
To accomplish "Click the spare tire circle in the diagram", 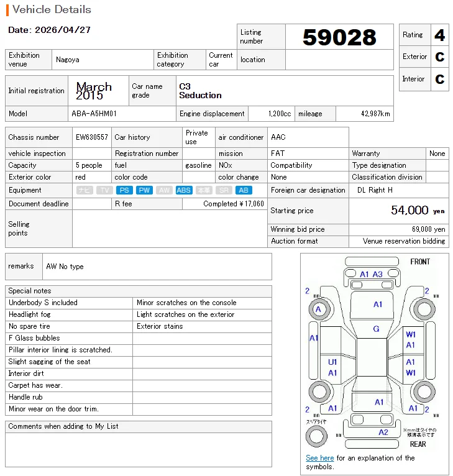I will pyautogui.click(x=316, y=436).
